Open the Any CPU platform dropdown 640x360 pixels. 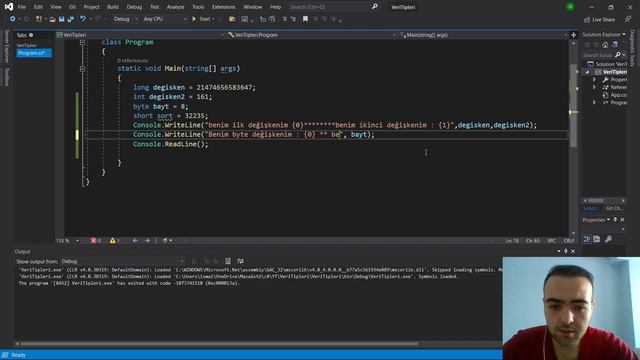click(165, 19)
